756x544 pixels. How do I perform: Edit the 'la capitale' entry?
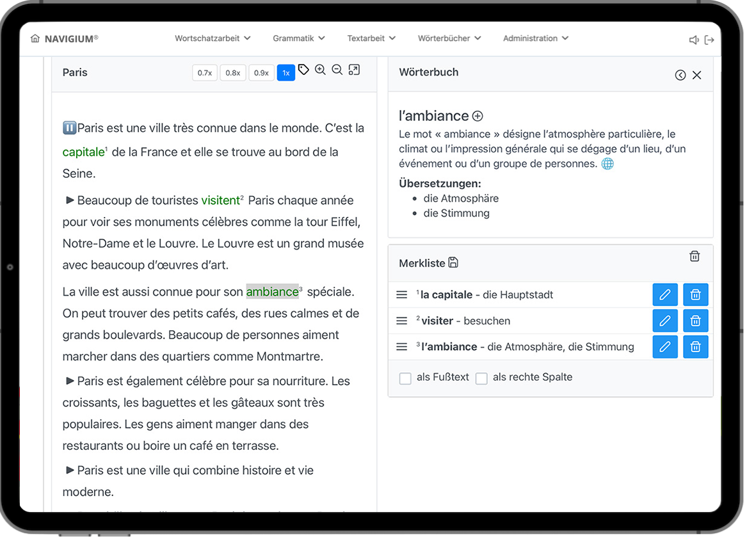tap(665, 294)
